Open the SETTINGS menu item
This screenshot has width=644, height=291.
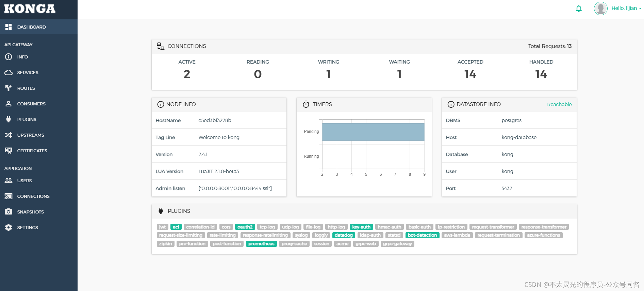(x=39, y=227)
